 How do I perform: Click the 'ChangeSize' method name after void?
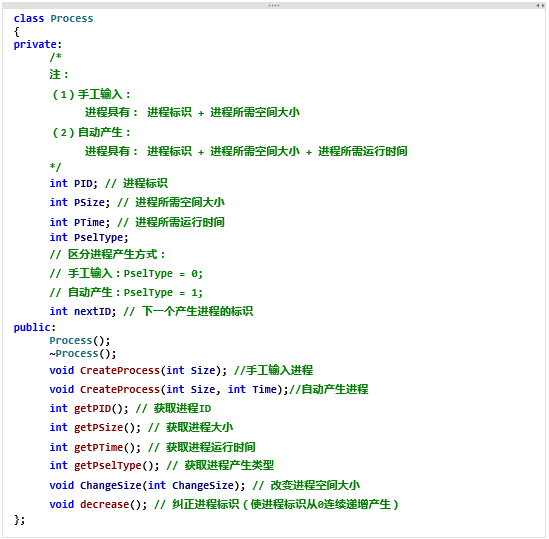pos(111,485)
